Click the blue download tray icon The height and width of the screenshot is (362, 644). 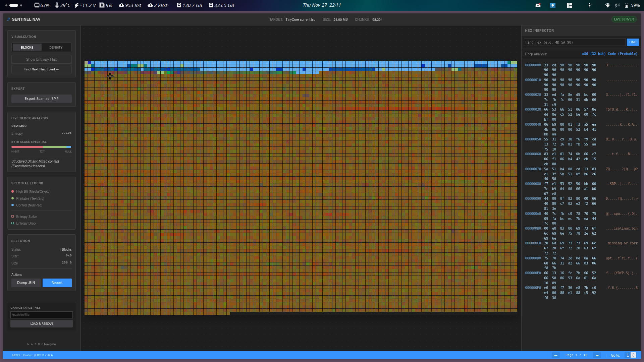(x=553, y=5)
